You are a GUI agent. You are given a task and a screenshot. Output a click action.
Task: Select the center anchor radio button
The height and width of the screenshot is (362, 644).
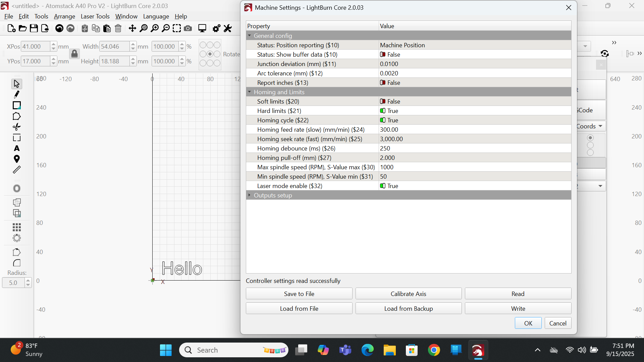coord(210,54)
